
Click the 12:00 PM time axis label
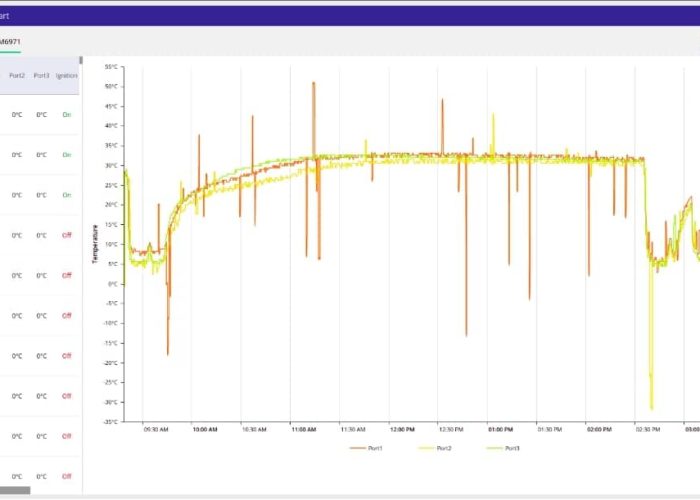point(401,430)
